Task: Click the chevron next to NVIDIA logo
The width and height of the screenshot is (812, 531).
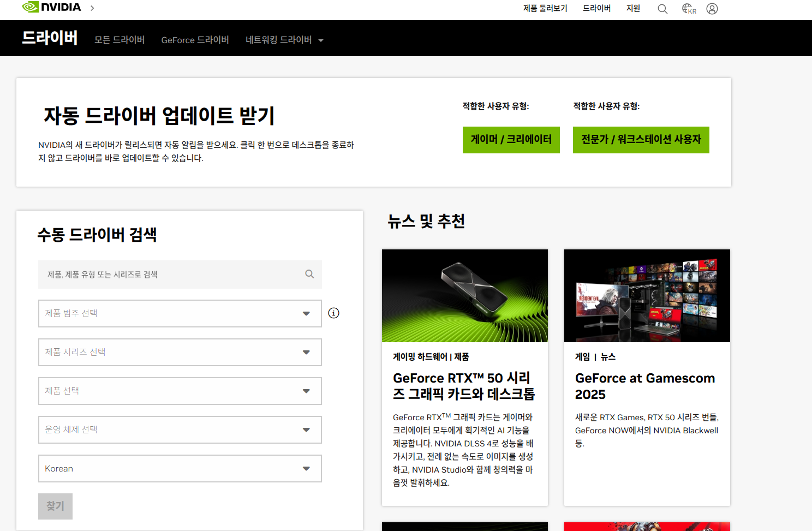Action: (x=92, y=8)
